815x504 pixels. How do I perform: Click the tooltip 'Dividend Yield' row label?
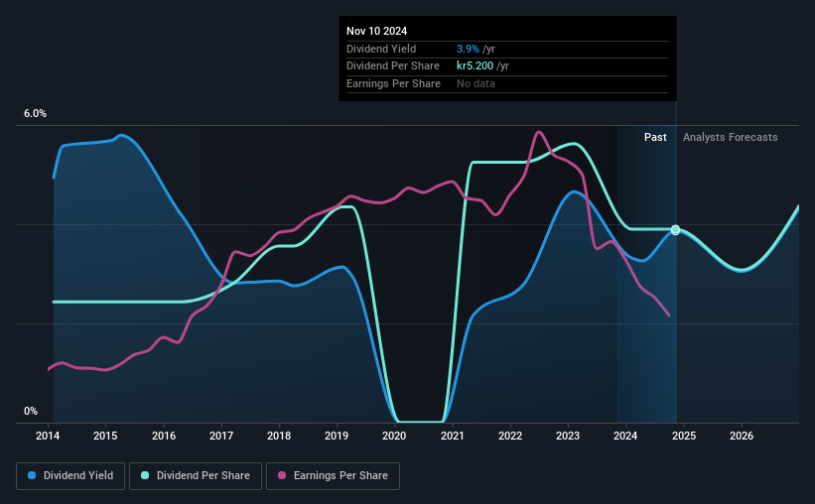click(381, 49)
